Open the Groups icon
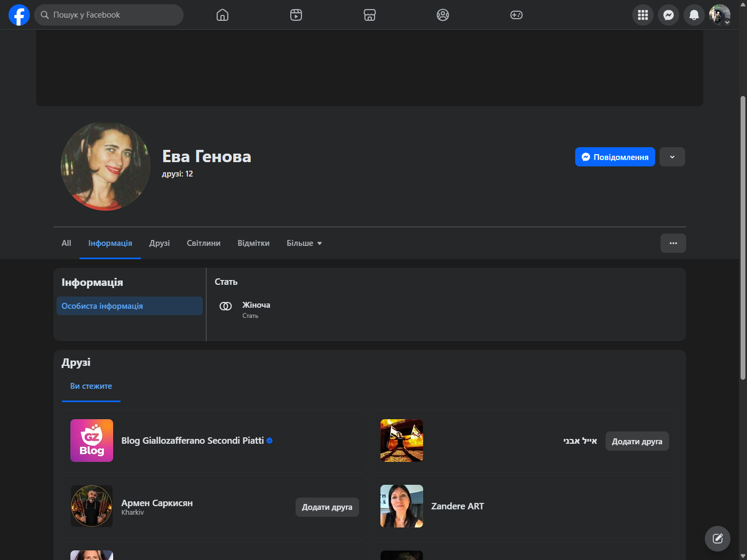This screenshot has width=747, height=560. click(443, 15)
